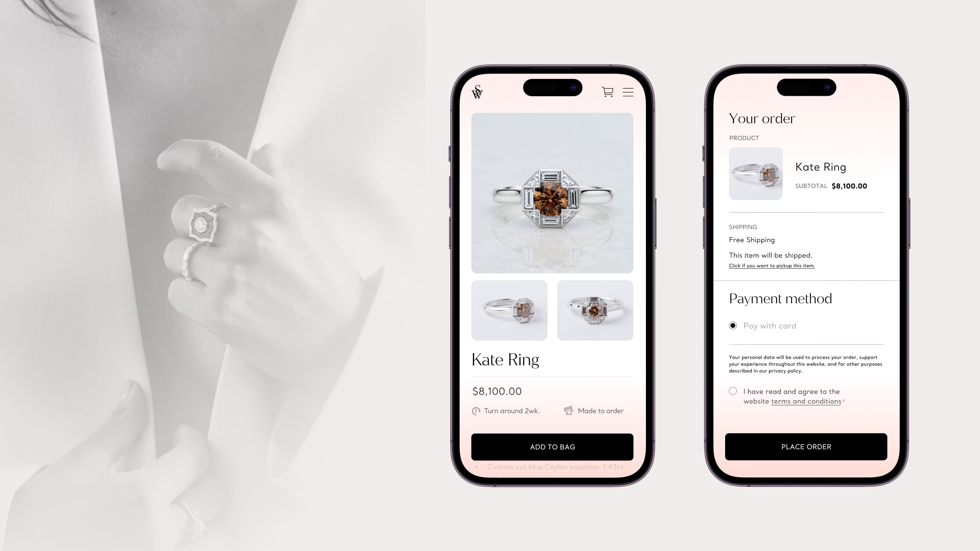
Task: Toggle the terms and conditions checkbox
Action: [x=732, y=391]
